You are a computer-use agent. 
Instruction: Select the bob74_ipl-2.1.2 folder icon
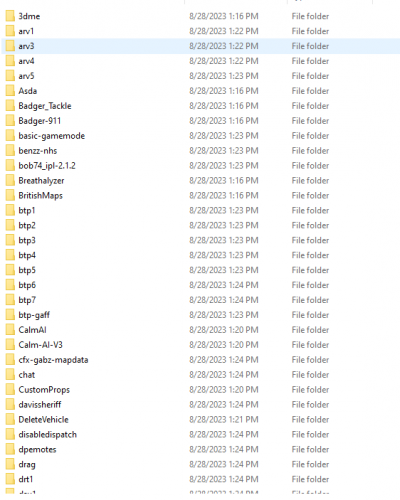pos(10,165)
